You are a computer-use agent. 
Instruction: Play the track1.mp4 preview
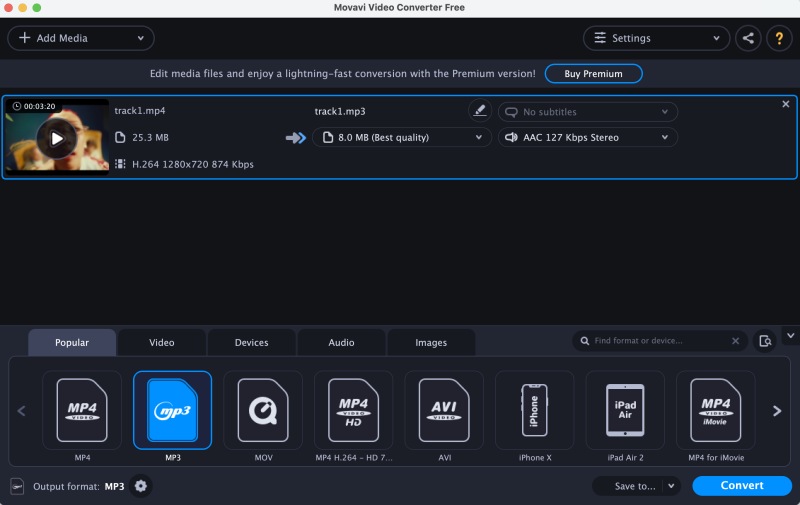click(57, 138)
